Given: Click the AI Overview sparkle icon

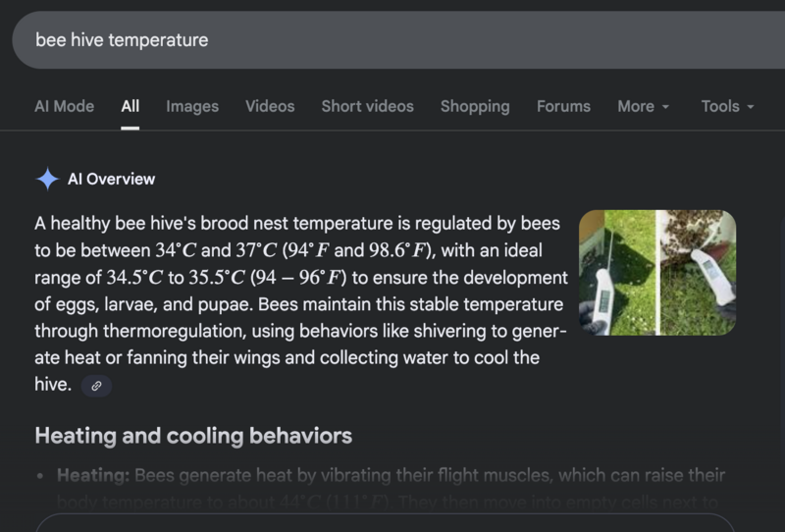Looking at the screenshot, I should point(47,179).
